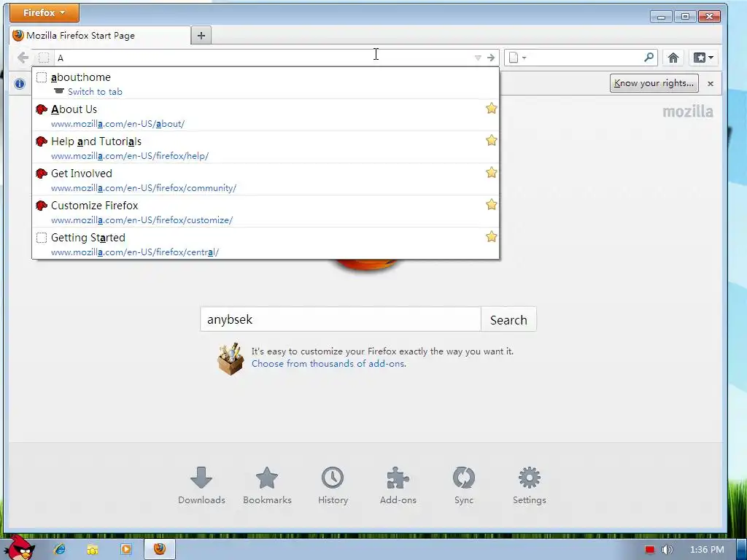Go back with the back arrow
This screenshot has width=747, height=560.
click(x=23, y=58)
